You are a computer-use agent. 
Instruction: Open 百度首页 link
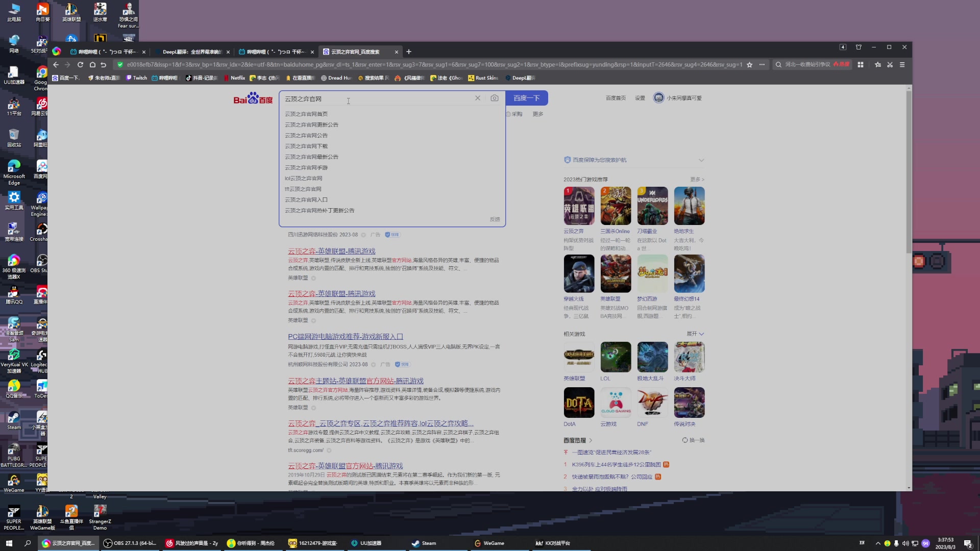pyautogui.click(x=616, y=98)
